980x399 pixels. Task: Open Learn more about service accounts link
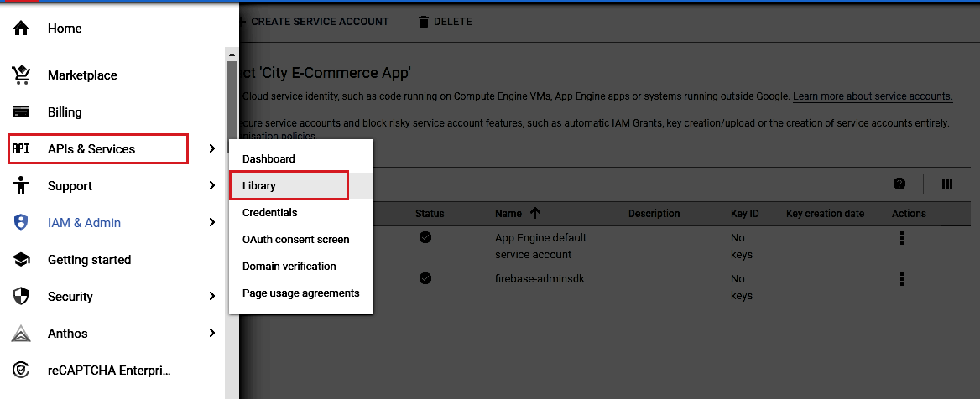pos(873,96)
